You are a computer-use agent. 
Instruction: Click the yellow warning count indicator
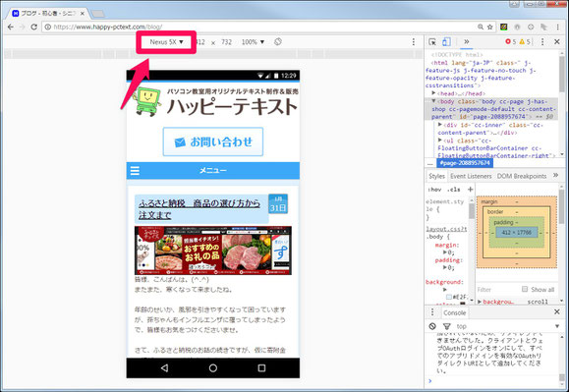point(525,42)
